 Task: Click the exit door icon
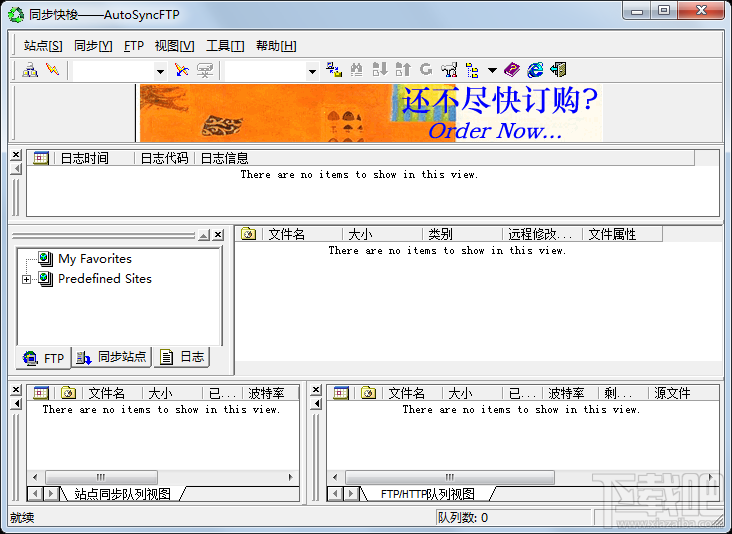coord(558,70)
